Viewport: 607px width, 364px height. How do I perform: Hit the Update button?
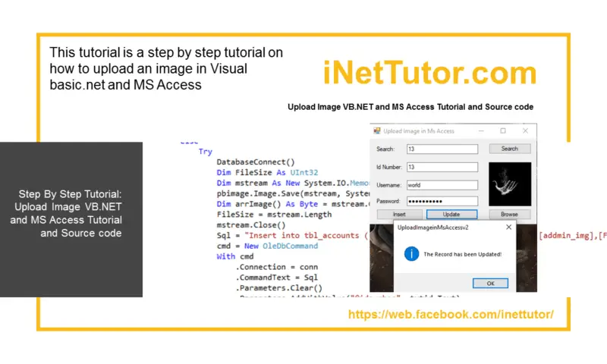point(451,215)
